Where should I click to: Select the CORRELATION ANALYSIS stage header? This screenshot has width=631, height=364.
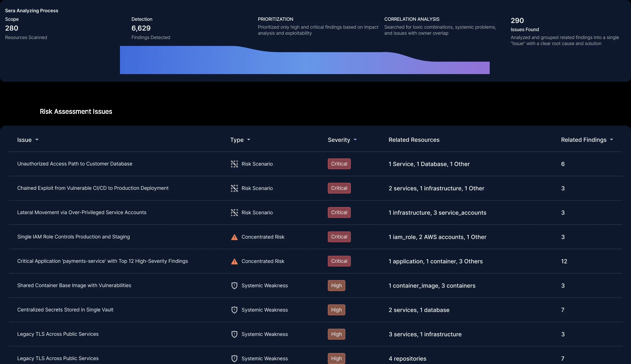[x=412, y=19]
